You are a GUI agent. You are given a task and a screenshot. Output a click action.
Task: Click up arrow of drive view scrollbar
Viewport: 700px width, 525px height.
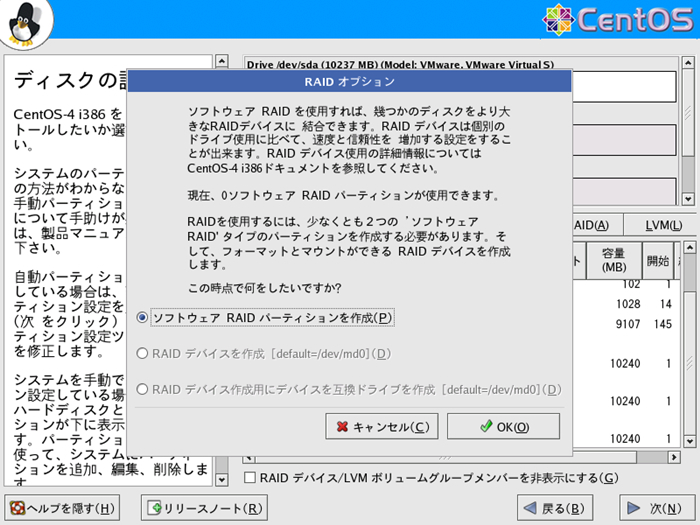[688, 62]
